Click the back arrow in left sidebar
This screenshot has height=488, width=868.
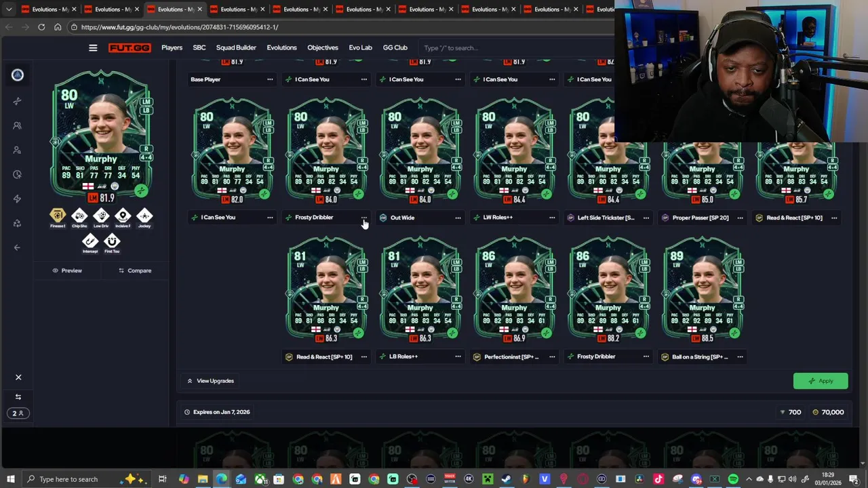coord(18,247)
